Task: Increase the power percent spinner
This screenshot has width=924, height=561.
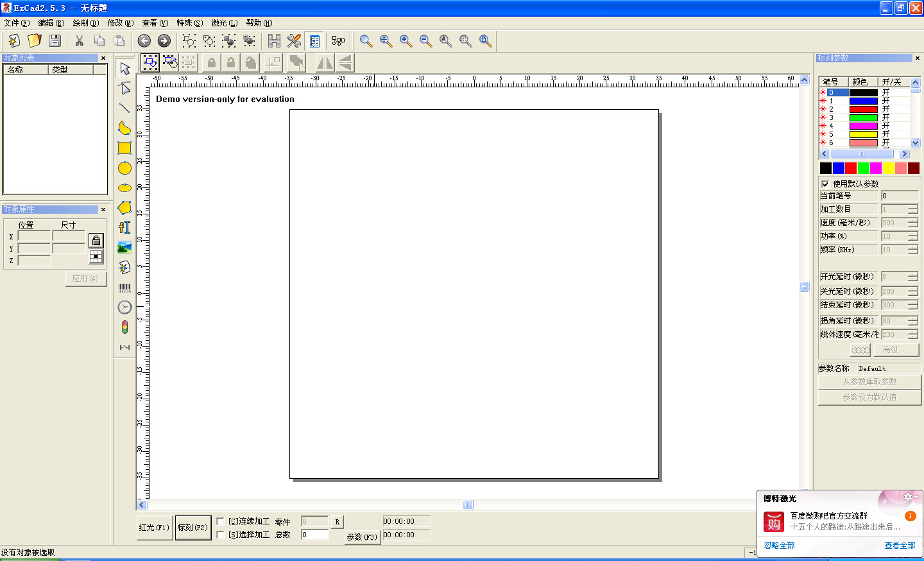Action: (913, 234)
